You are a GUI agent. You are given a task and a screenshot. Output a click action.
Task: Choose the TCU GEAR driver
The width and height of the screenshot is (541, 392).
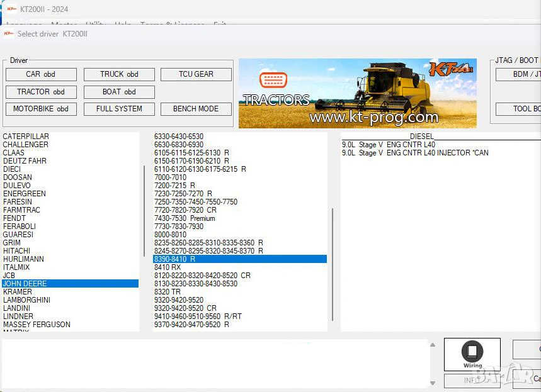(x=196, y=74)
